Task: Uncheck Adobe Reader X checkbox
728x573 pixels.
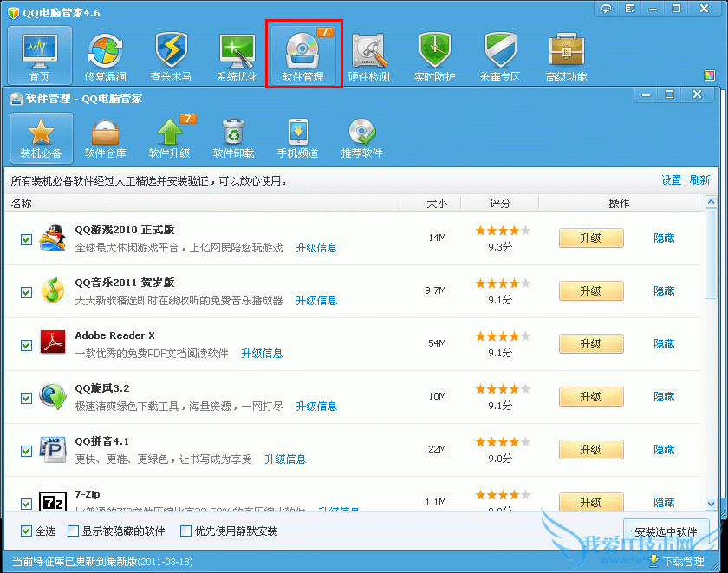Action: [x=27, y=346]
